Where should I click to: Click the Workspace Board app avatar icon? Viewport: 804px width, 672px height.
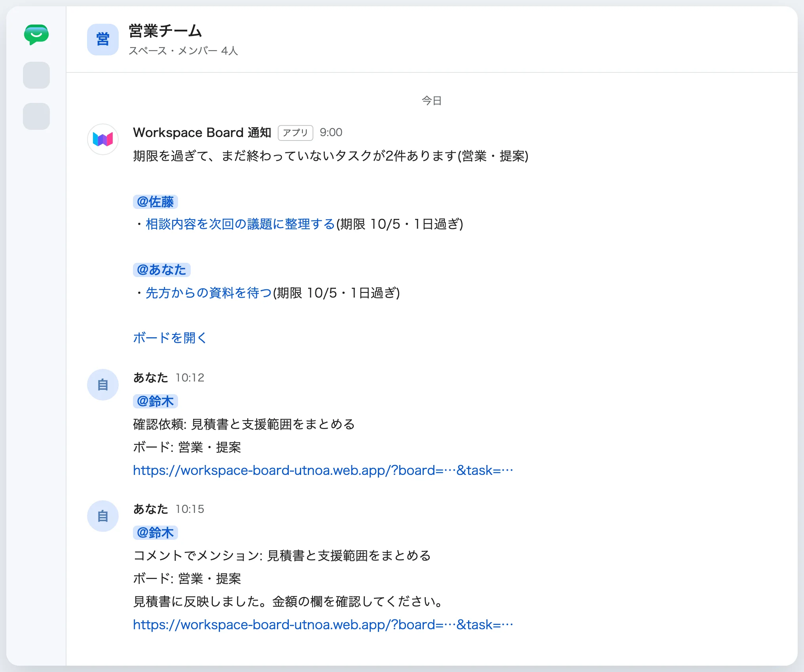click(x=103, y=139)
